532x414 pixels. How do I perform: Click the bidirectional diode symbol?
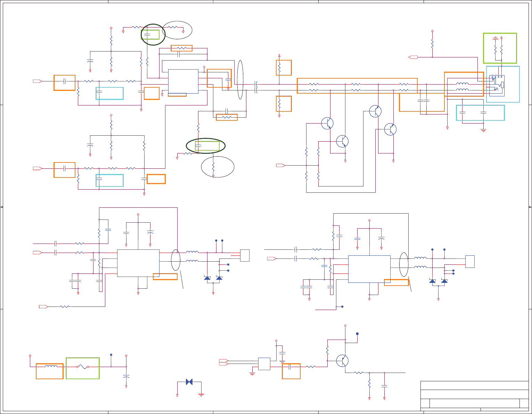[x=189, y=382]
